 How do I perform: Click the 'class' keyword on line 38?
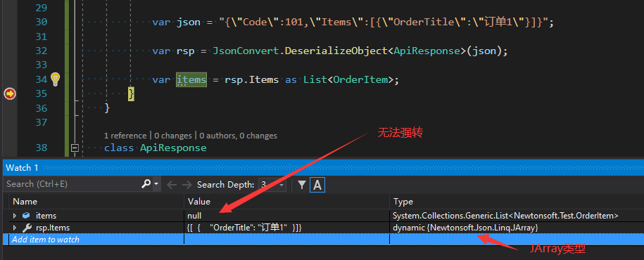(119, 148)
